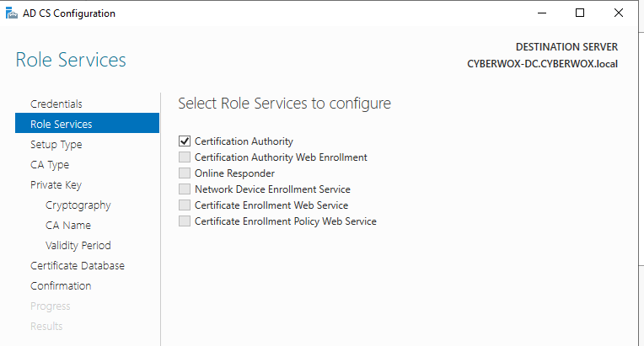
Task: Navigate to the Confirmation step
Action: click(61, 285)
